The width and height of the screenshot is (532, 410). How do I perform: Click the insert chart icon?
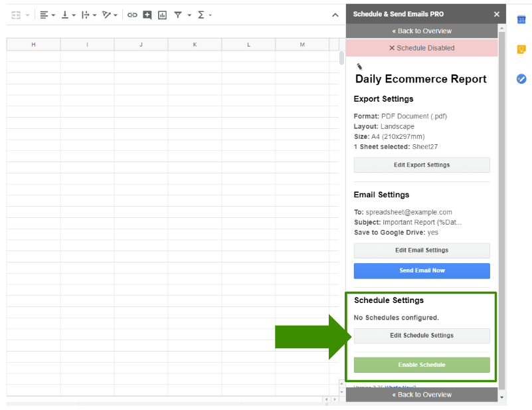(162, 15)
